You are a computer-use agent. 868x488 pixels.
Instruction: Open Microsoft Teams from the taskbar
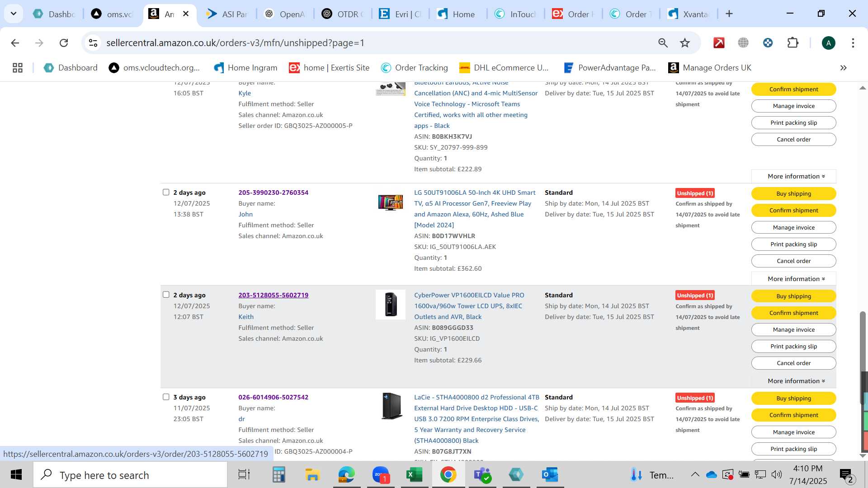[x=482, y=475]
